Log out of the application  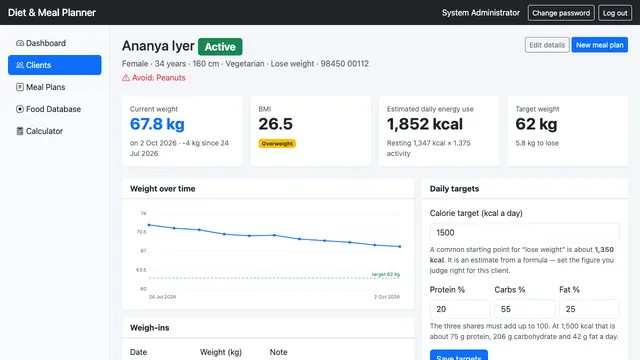[615, 13]
